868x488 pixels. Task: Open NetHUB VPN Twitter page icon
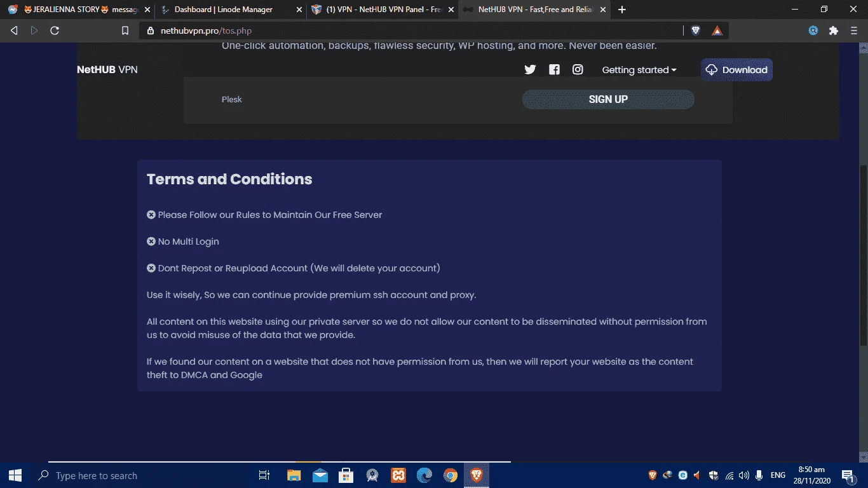tap(530, 70)
